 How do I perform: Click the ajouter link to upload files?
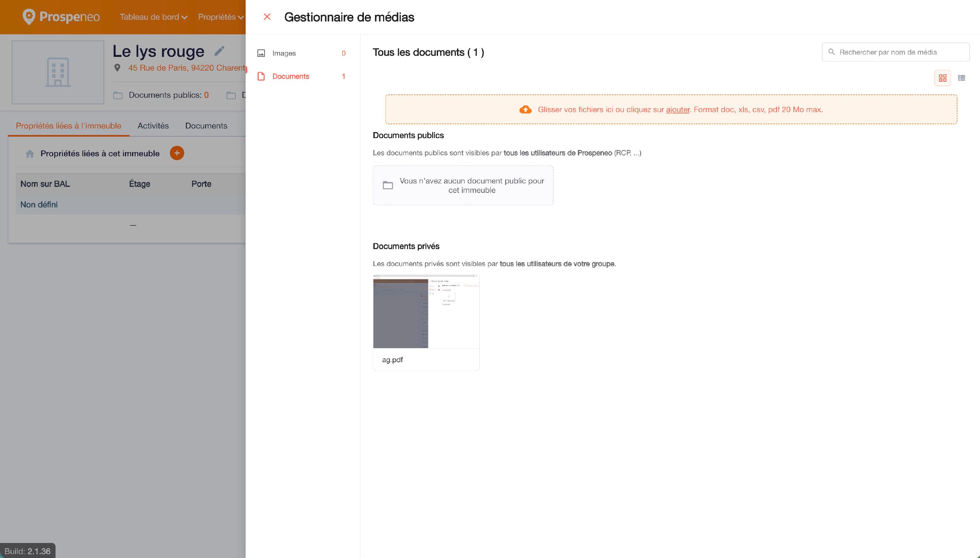[x=678, y=110]
